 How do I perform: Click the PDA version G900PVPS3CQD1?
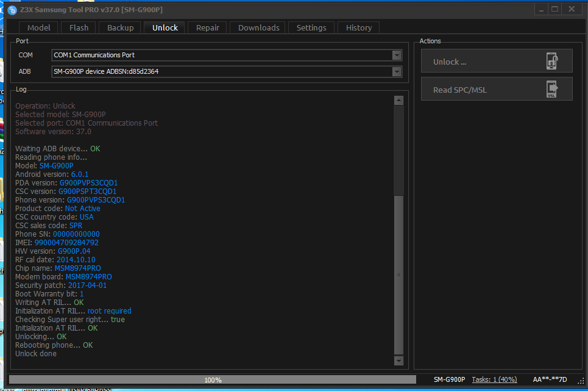88,183
